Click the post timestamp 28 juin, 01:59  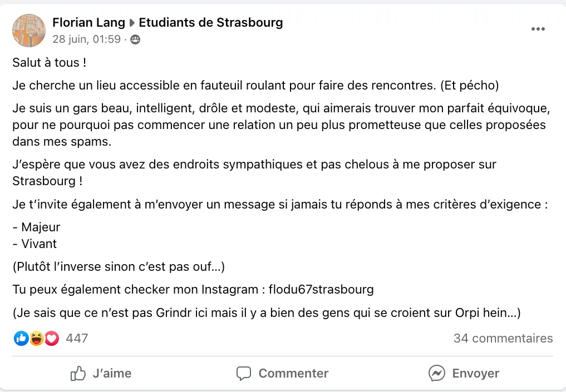click(x=86, y=39)
